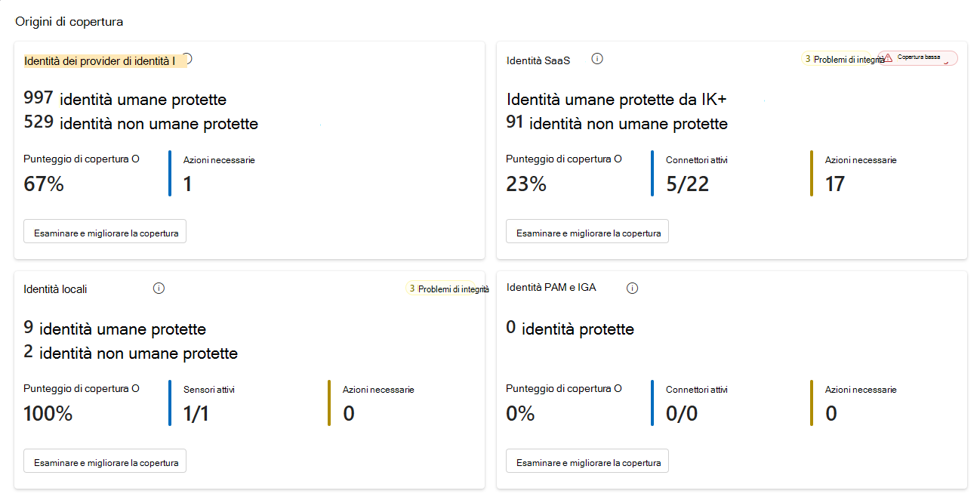Click the 17 Azioni necessarie value on SaaS card
Viewport: 980px width, 500px height.
click(834, 183)
